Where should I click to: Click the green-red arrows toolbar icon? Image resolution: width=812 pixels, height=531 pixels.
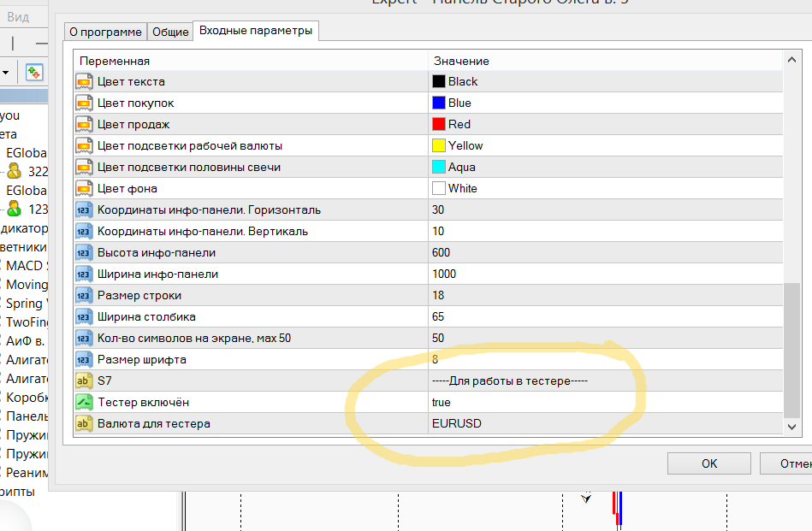[34, 73]
